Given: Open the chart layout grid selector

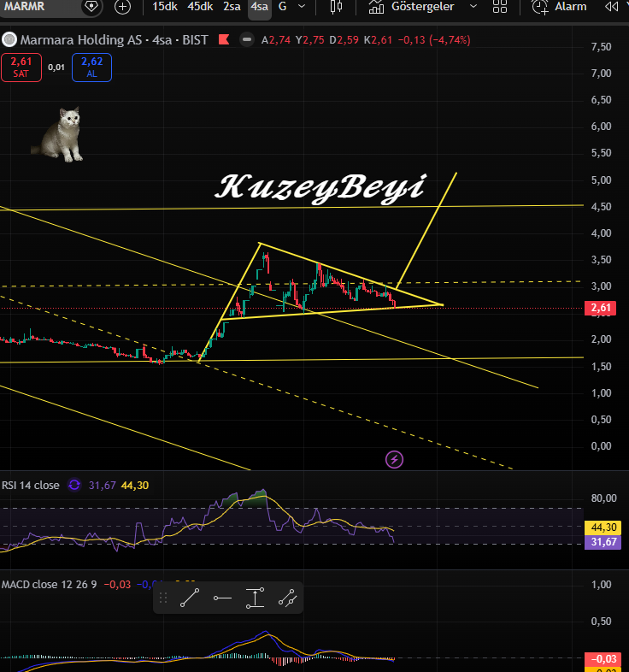Looking at the screenshot, I should coord(500,7).
